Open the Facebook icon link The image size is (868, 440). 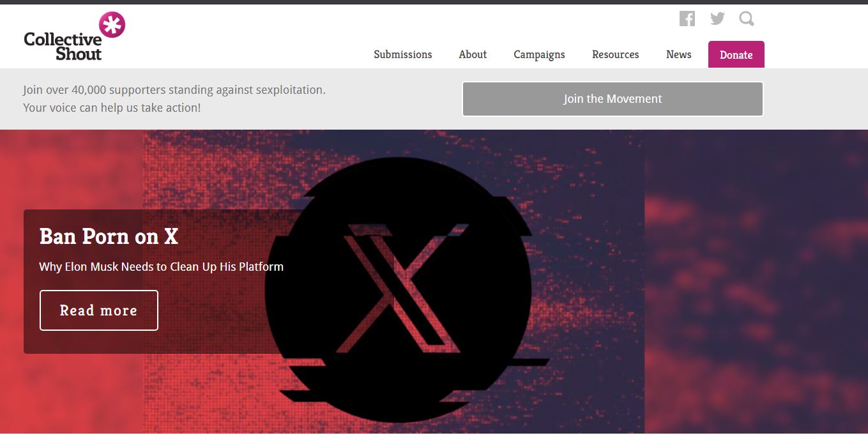coord(687,19)
